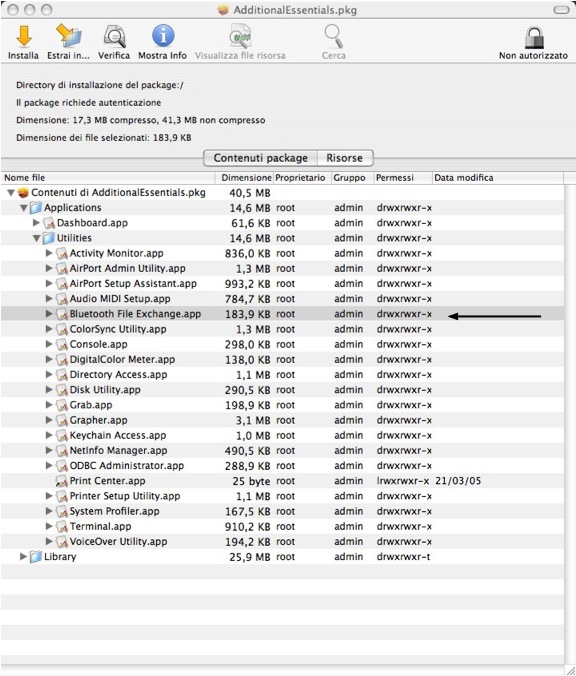Screen dimensions: 576x676
Task: Click the Visualizza file risorsa icon
Action: tap(241, 36)
